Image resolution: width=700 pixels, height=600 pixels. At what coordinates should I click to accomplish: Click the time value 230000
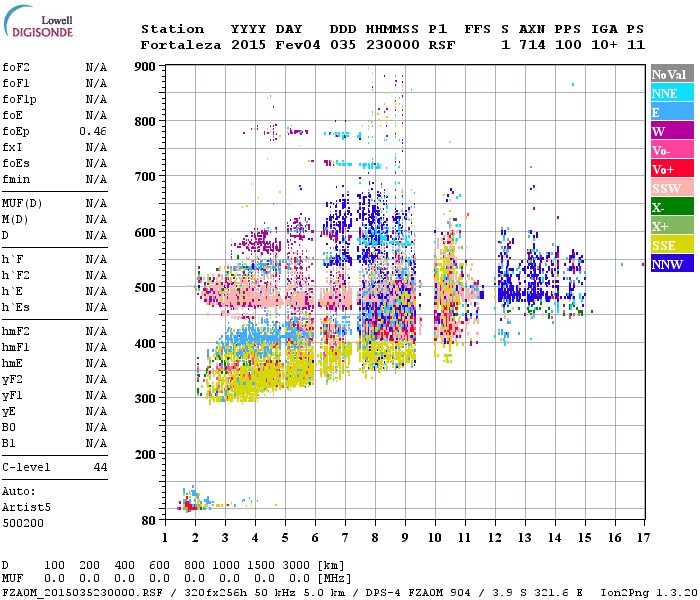point(392,45)
